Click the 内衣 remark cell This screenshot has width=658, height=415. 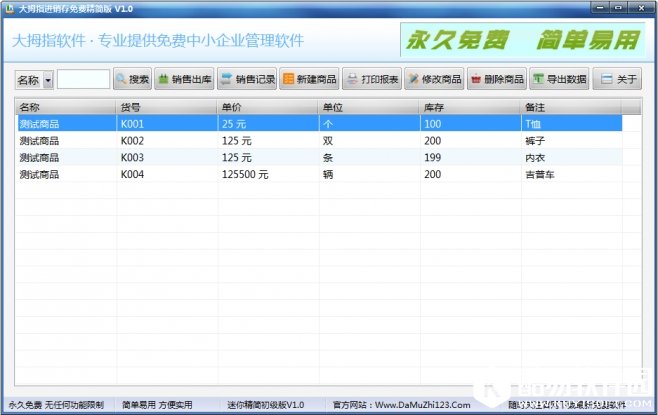pos(535,157)
